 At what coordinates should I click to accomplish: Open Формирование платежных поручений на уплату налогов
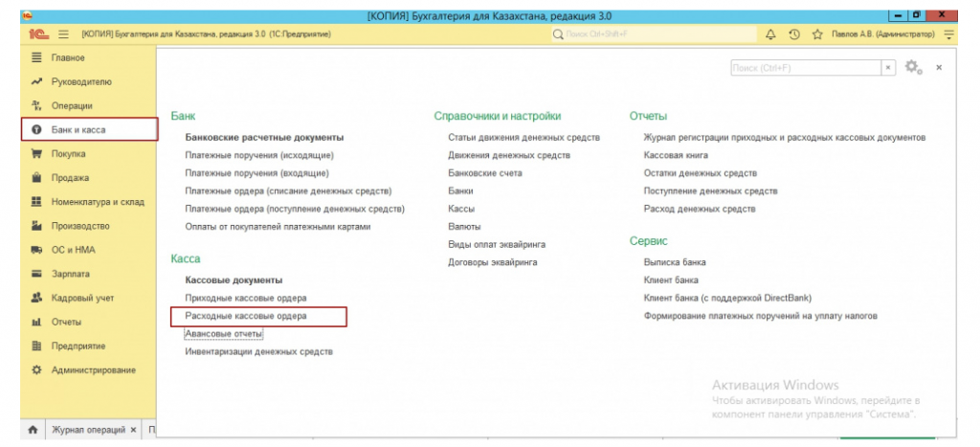(761, 316)
